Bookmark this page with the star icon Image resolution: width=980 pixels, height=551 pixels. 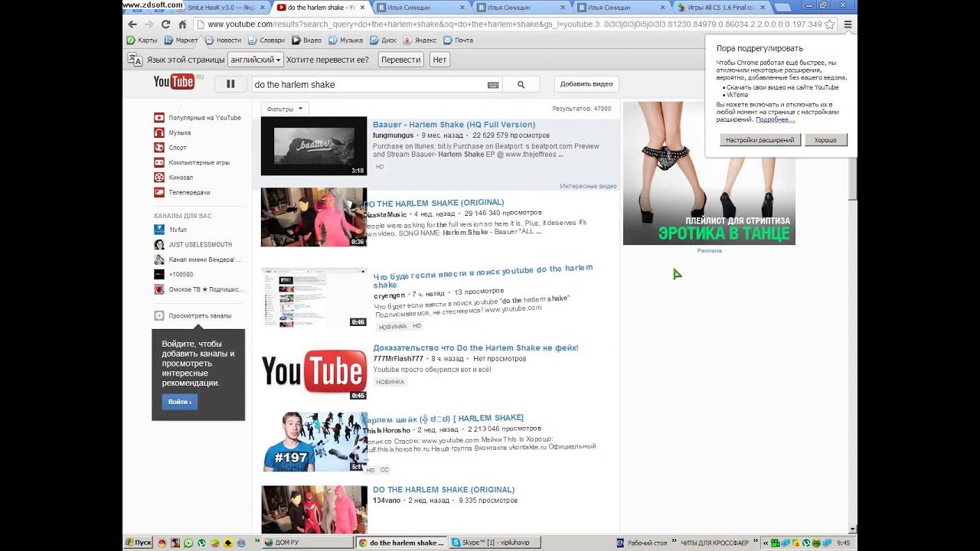point(830,24)
